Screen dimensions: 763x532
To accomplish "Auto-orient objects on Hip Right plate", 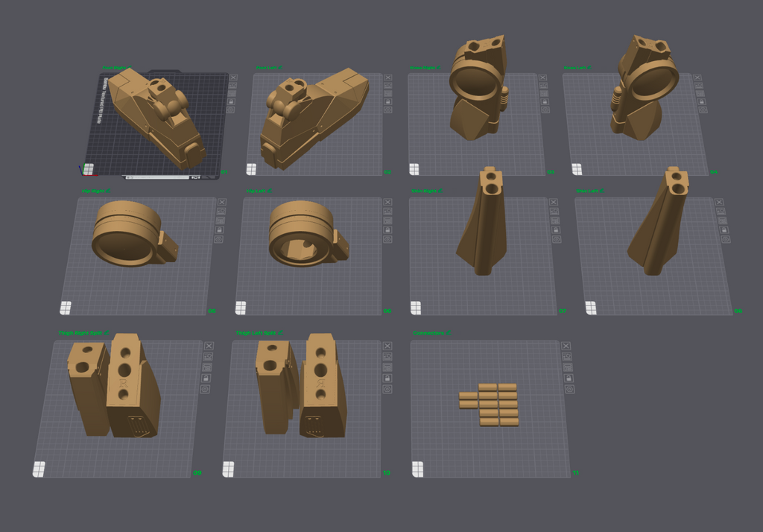I will tap(221, 212).
